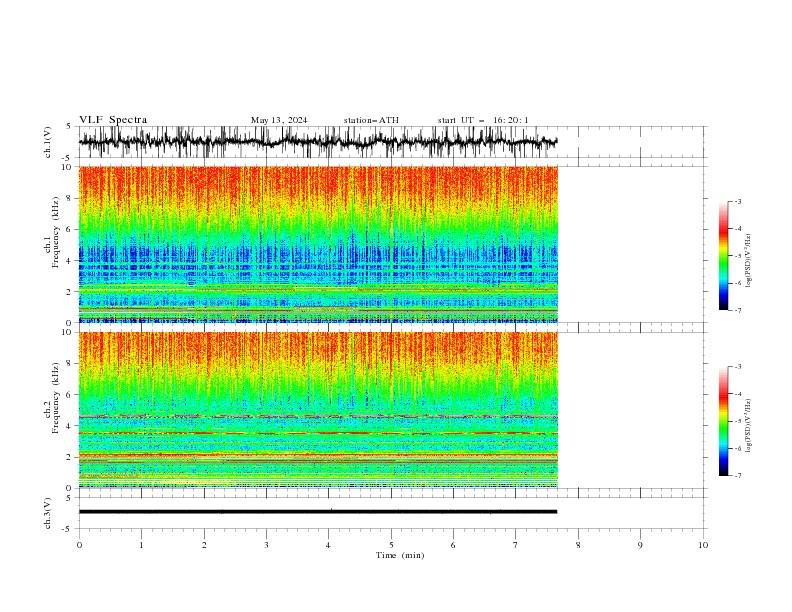Click the 'VLF Spectra' title text
Image resolution: width=792 pixels, height=612 pixels.
[113, 120]
